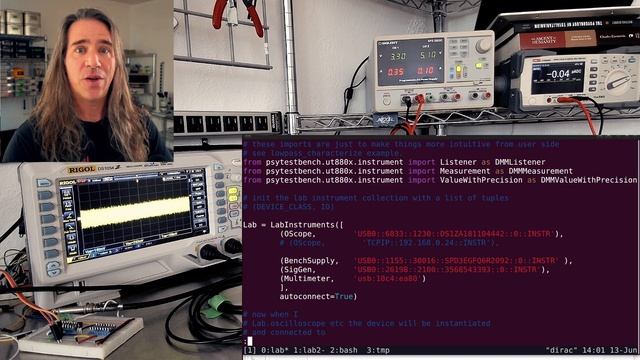Click the BenchSupply USB0::1155 address string

point(456,261)
